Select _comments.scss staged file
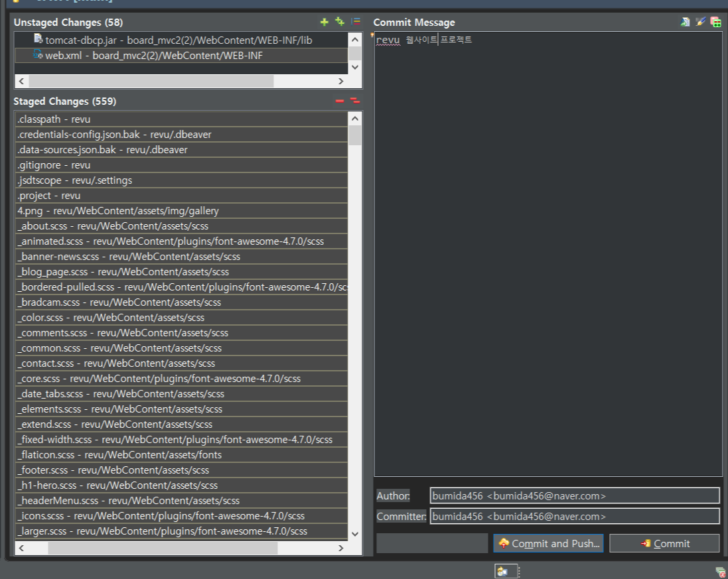This screenshot has height=579, width=728. pyautogui.click(x=182, y=333)
